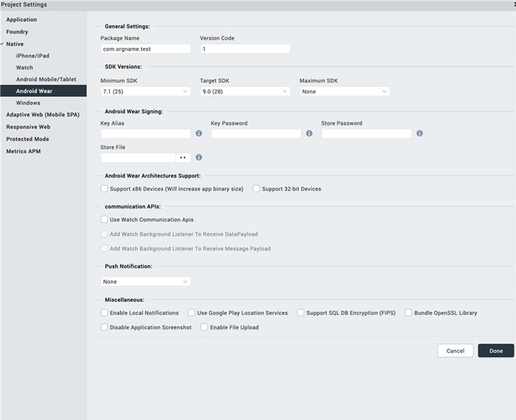Image resolution: width=516 pixels, height=420 pixels.
Task: Open the Target SDK dropdown
Action: (244, 92)
